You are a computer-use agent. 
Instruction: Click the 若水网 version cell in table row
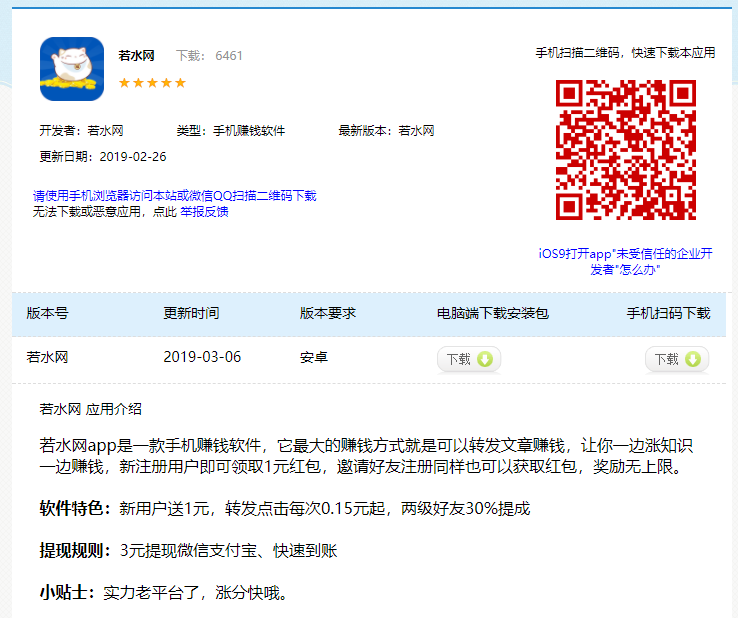[48, 357]
